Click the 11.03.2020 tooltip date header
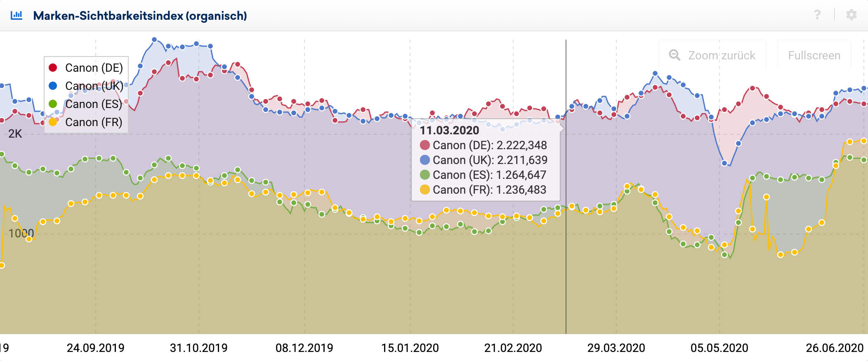Screen dimensions: 868x361 [449, 130]
